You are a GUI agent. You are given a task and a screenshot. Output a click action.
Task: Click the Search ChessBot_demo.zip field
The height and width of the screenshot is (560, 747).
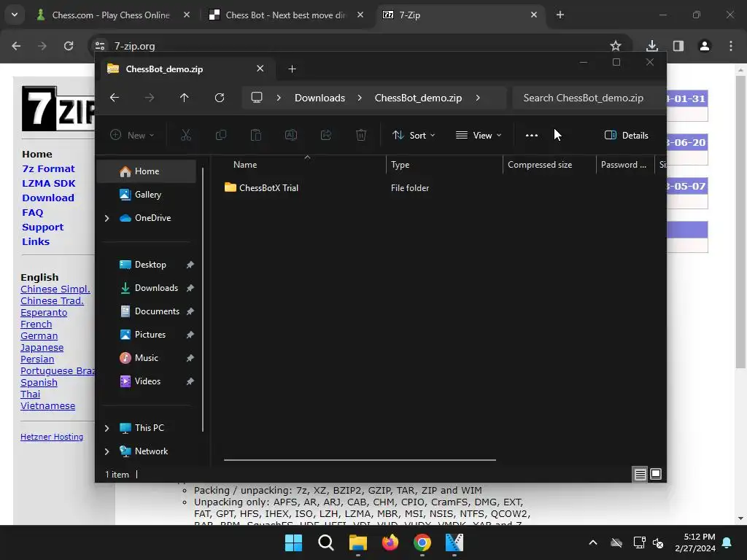589,98
